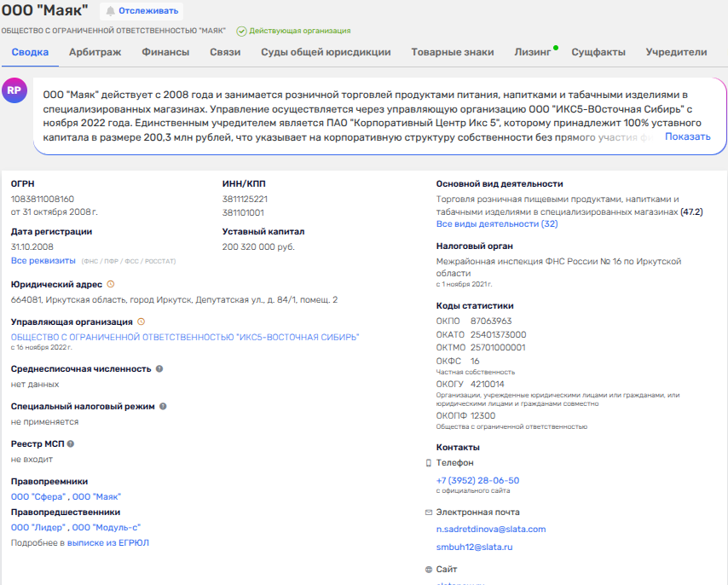Image resolution: width=728 pixels, height=585 pixels.
Task: Click email n.sadretdinova@slata.com
Action: point(490,529)
